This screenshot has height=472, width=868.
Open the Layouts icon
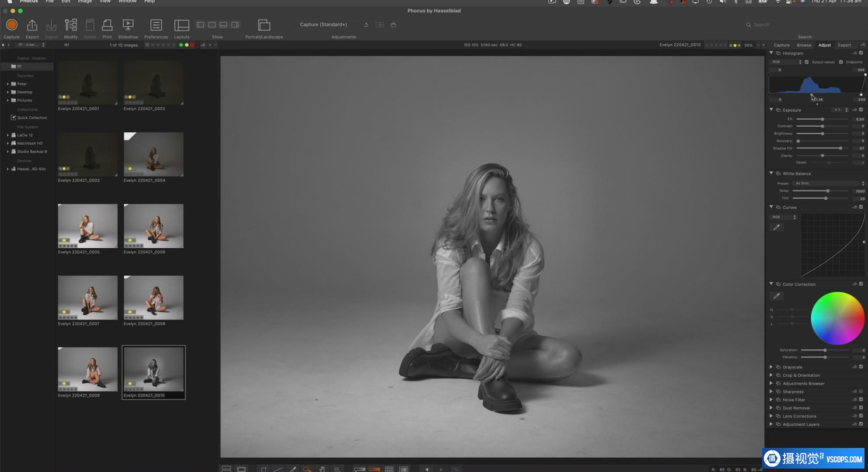point(182,25)
